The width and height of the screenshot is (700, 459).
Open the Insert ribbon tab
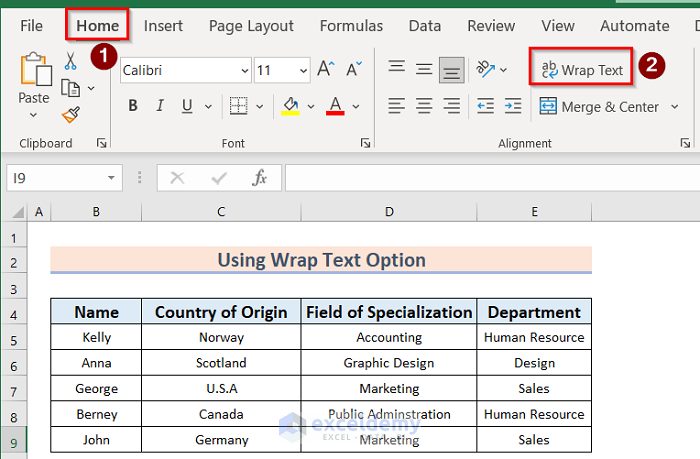[x=163, y=26]
